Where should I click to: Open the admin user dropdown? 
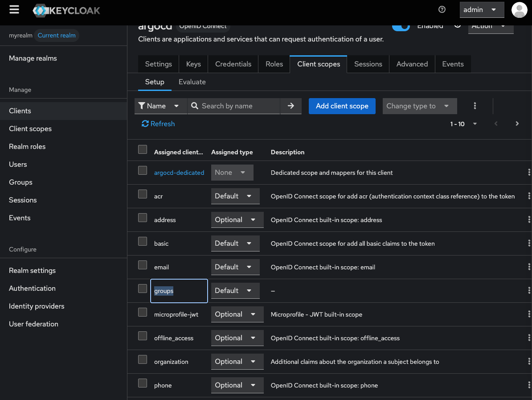click(x=482, y=10)
